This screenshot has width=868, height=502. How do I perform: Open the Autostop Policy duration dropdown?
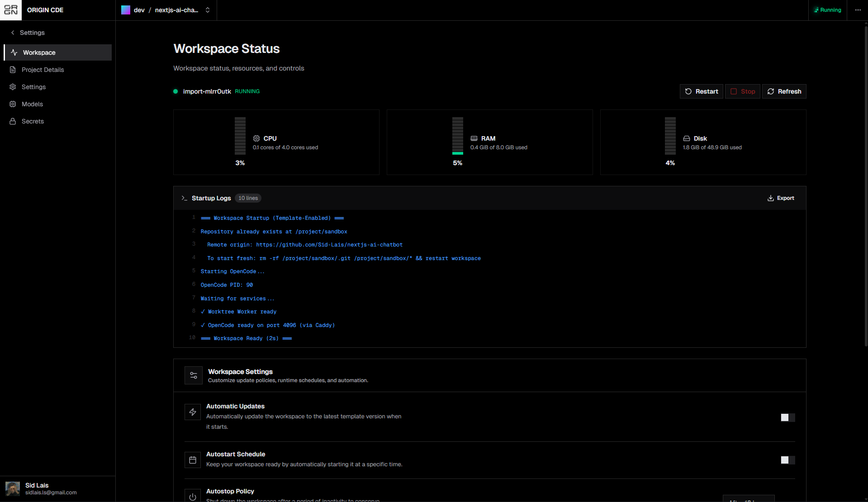pos(749,498)
